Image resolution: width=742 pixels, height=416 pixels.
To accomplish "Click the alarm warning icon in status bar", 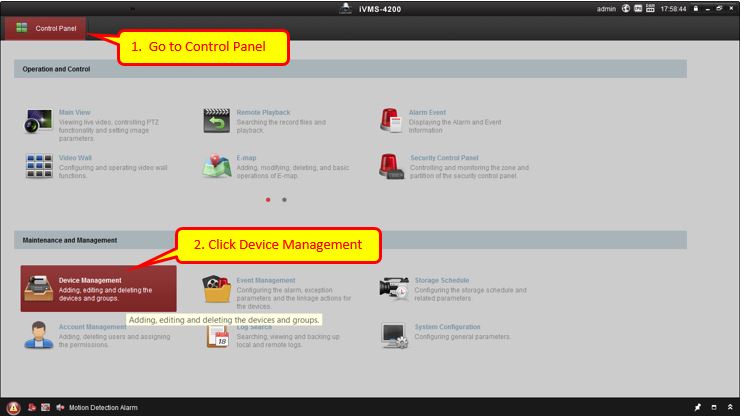I will tap(14, 408).
